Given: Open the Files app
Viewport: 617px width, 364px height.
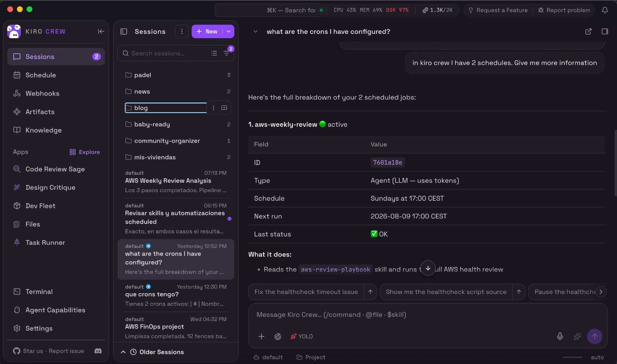Looking at the screenshot, I should (56, 224).
